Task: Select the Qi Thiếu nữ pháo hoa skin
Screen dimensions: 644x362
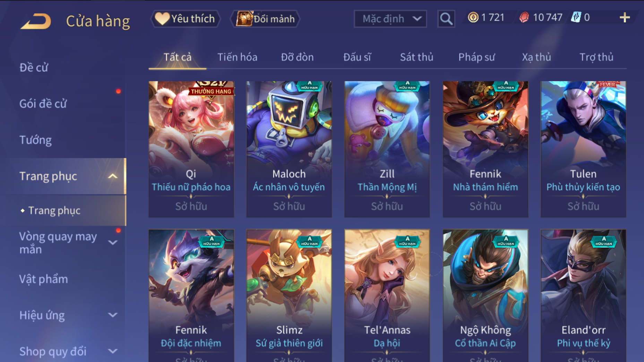Action: pos(191,149)
